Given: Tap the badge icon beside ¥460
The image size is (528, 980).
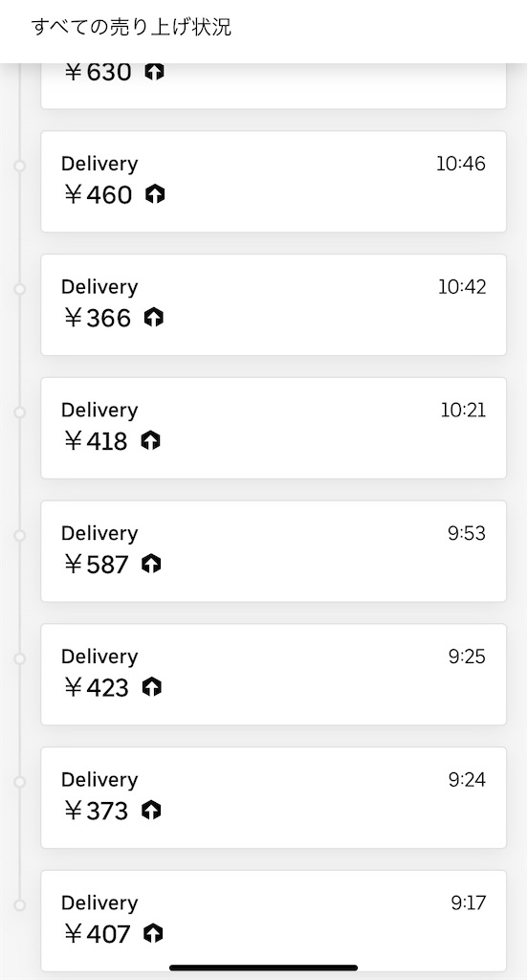Looking at the screenshot, I should (x=154, y=195).
